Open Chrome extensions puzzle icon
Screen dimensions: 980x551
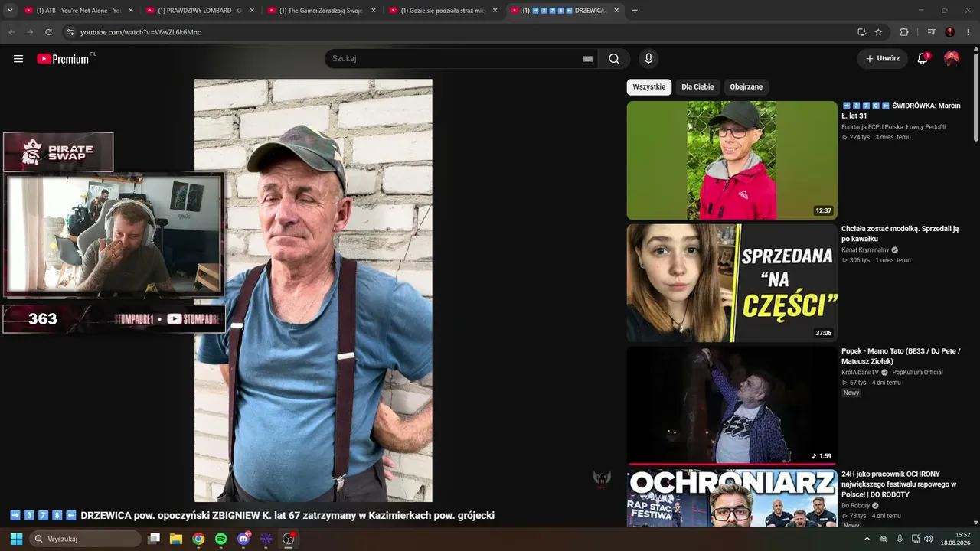(x=904, y=32)
